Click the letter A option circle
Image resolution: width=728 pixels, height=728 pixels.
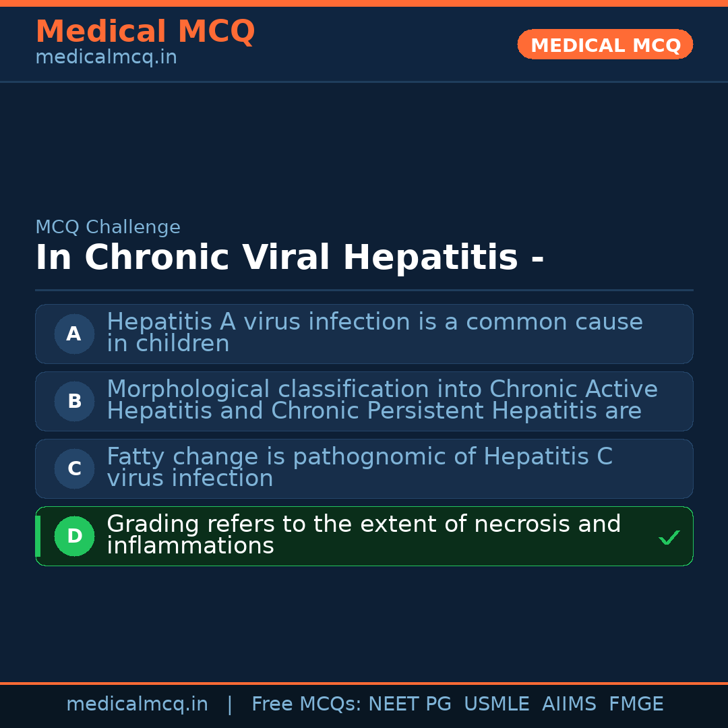pos(74,334)
